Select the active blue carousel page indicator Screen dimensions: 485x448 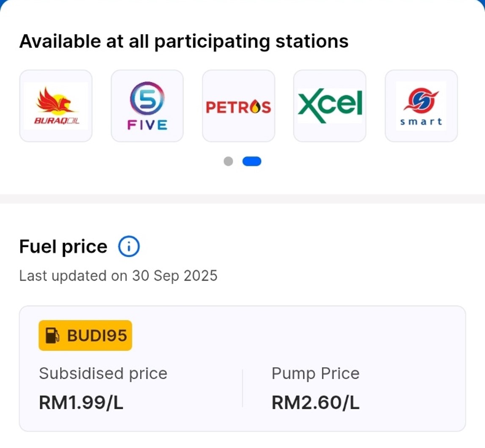click(x=252, y=161)
